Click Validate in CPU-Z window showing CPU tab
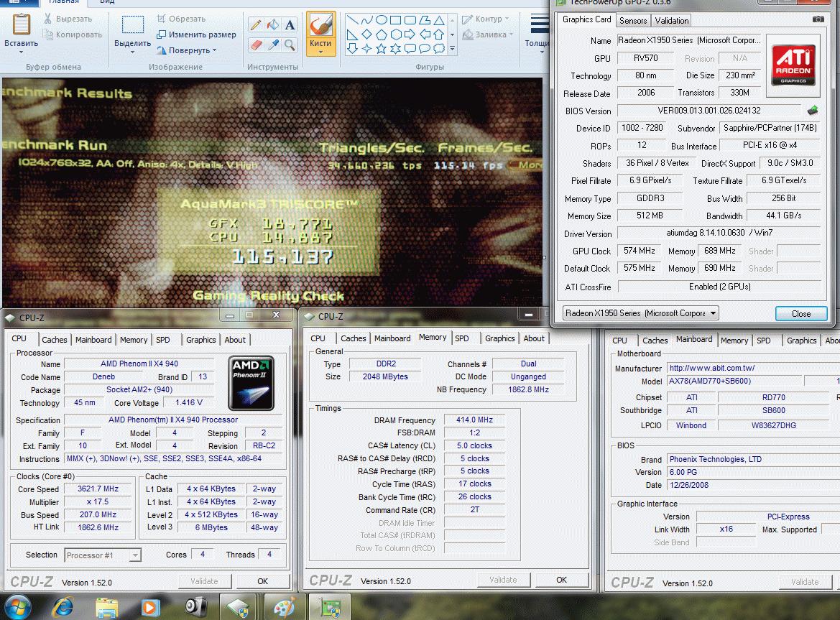This screenshot has width=840, height=620. (204, 581)
